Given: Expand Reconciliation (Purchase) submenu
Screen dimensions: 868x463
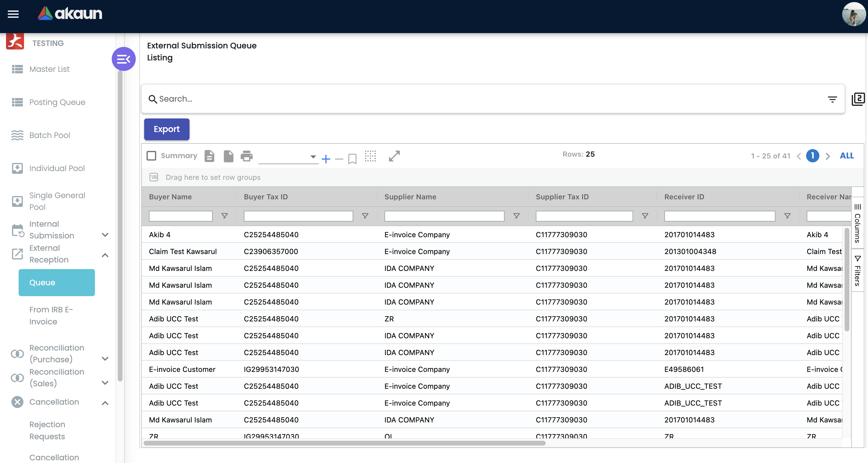Looking at the screenshot, I should [x=105, y=359].
